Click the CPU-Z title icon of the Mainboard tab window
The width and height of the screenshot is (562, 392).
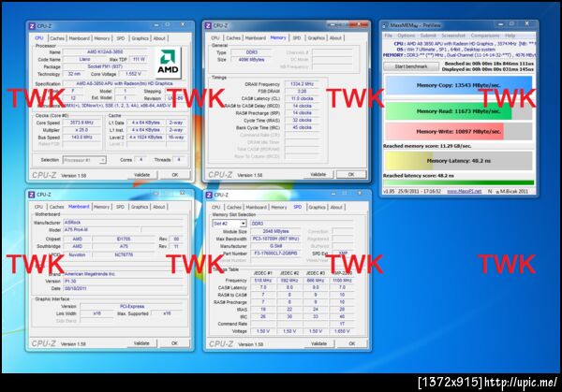tap(32, 195)
